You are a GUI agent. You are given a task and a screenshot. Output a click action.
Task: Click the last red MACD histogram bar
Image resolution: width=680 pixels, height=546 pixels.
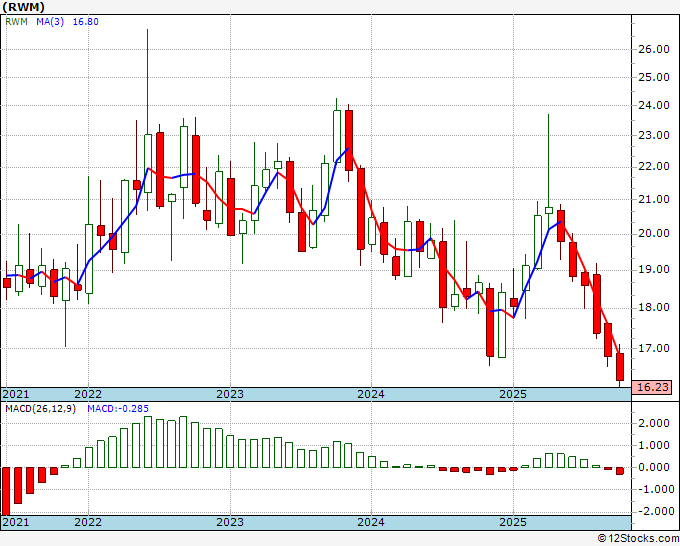tap(620, 471)
